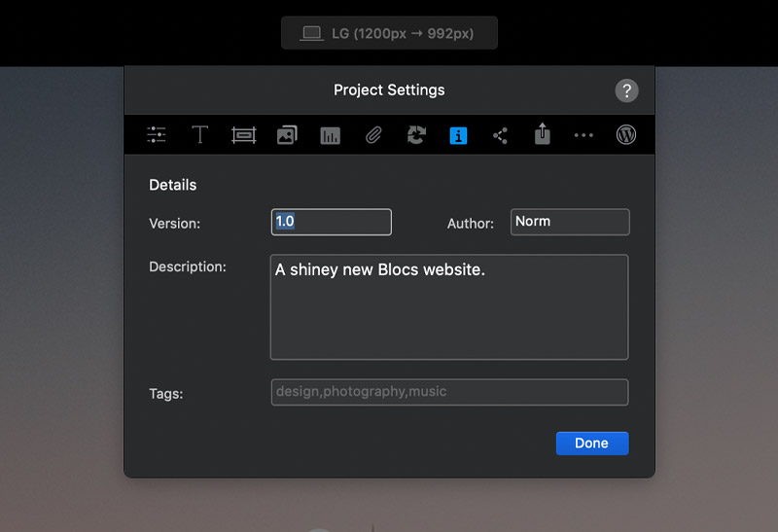
Task: Click the Author: label
Action: pyautogui.click(x=471, y=224)
